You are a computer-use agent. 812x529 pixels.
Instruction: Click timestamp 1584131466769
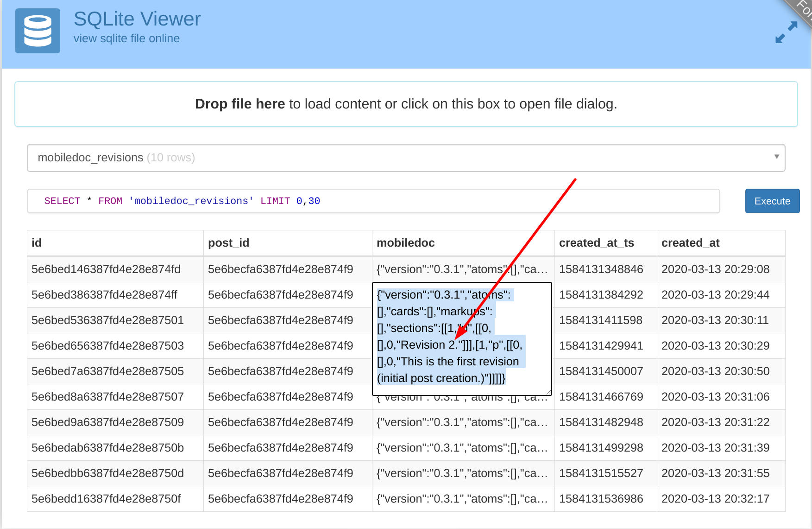[x=601, y=397]
